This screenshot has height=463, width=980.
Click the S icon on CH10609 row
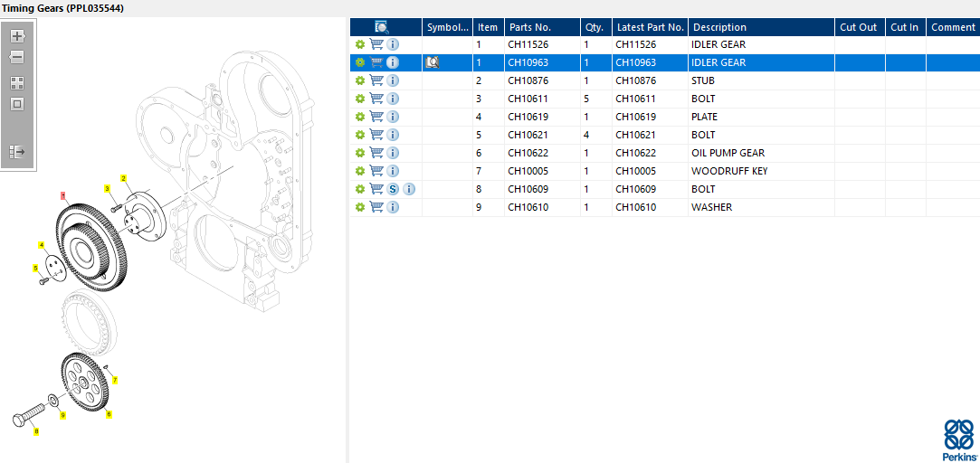point(393,189)
